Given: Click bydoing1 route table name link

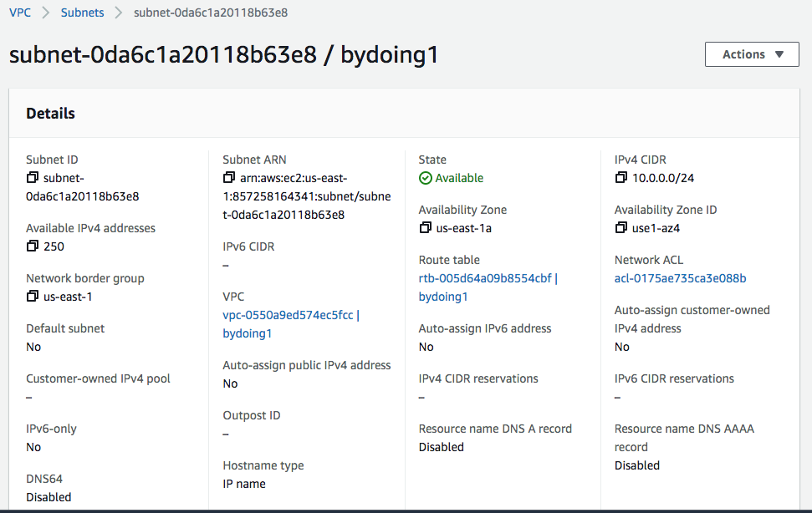Looking at the screenshot, I should pos(443,297).
